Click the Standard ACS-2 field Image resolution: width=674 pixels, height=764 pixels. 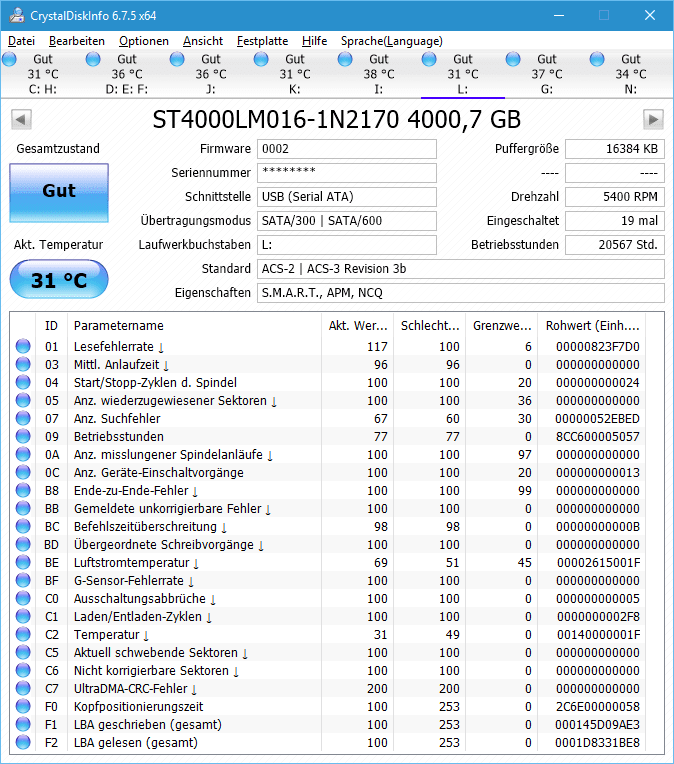point(461,269)
